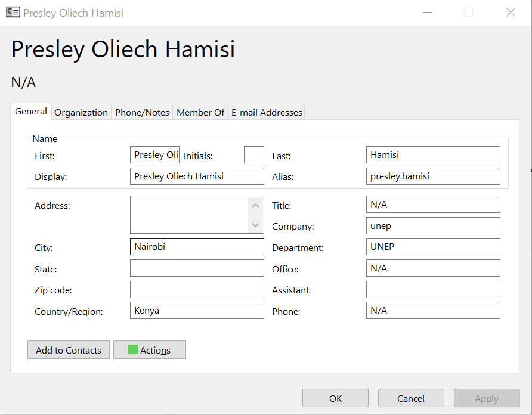Focus the Department field with UNEP

pyautogui.click(x=433, y=246)
